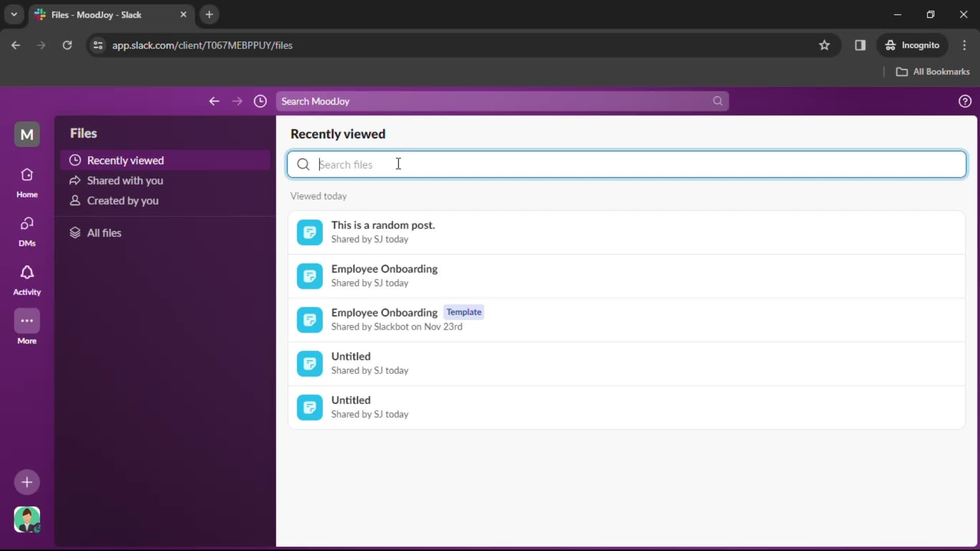980x551 pixels.
Task: Click the forward navigation arrow
Action: [x=237, y=101]
